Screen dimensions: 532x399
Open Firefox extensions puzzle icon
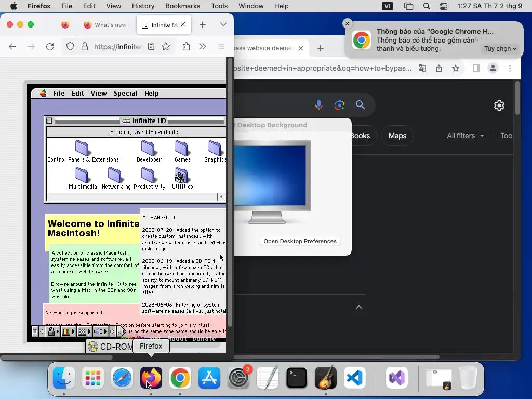(x=186, y=46)
